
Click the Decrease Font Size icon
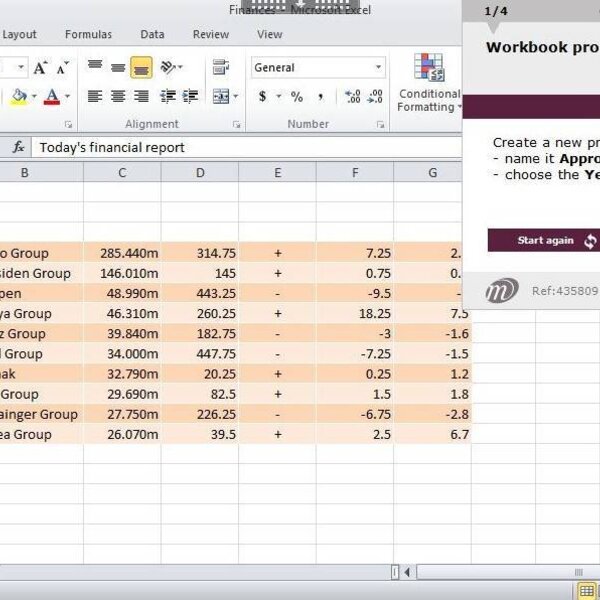[x=62, y=68]
